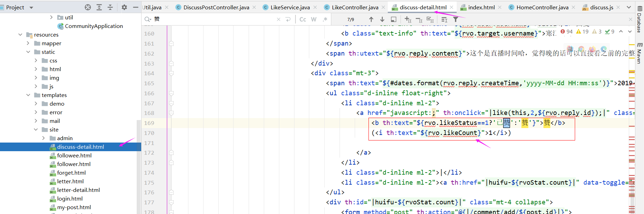This screenshot has width=644, height=214.
Task: Open the search filter funnel icon
Action: point(456,19)
